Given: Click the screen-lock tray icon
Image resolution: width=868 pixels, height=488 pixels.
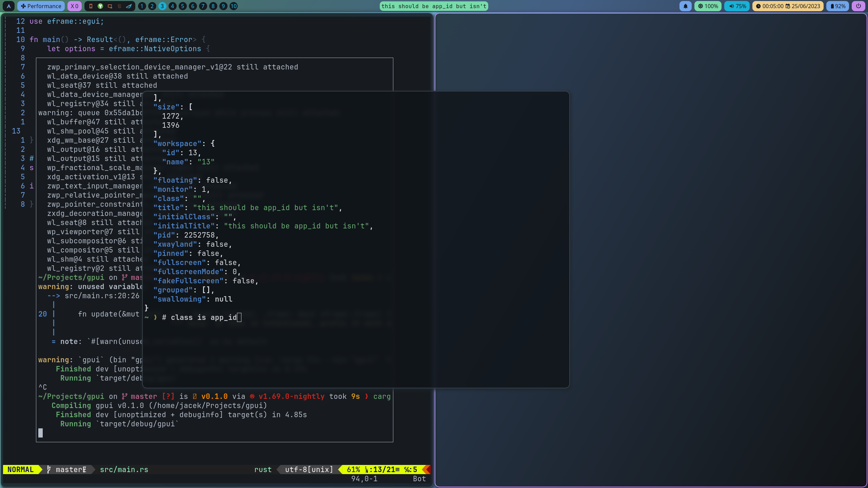Looking at the screenshot, I should [x=110, y=6].
